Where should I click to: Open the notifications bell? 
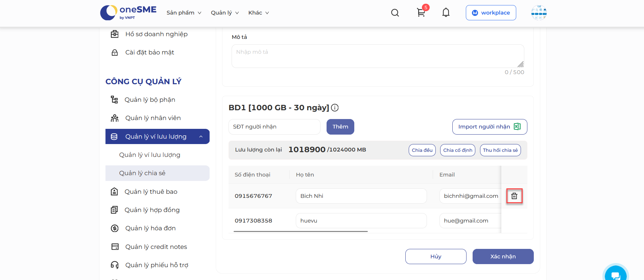pos(446,13)
